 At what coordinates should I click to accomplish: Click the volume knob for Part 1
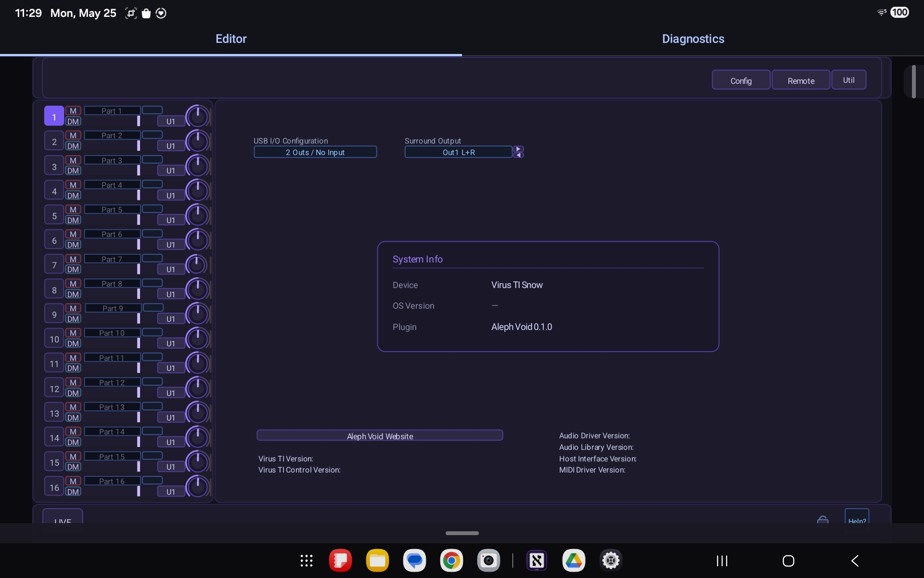(x=197, y=117)
